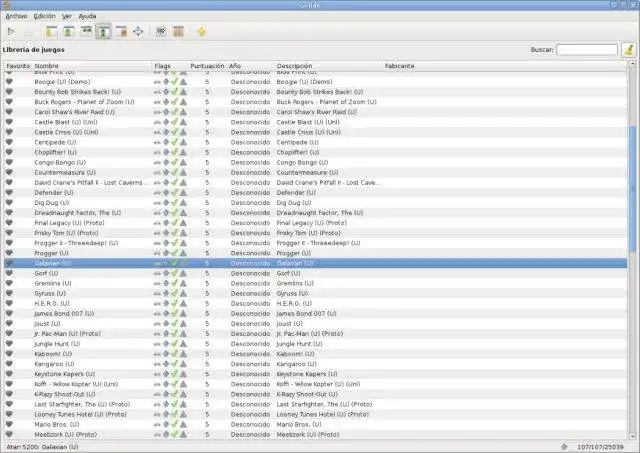Screen dimensions: 640x453
Task: Focus the Buscar search field
Action: coord(587,50)
